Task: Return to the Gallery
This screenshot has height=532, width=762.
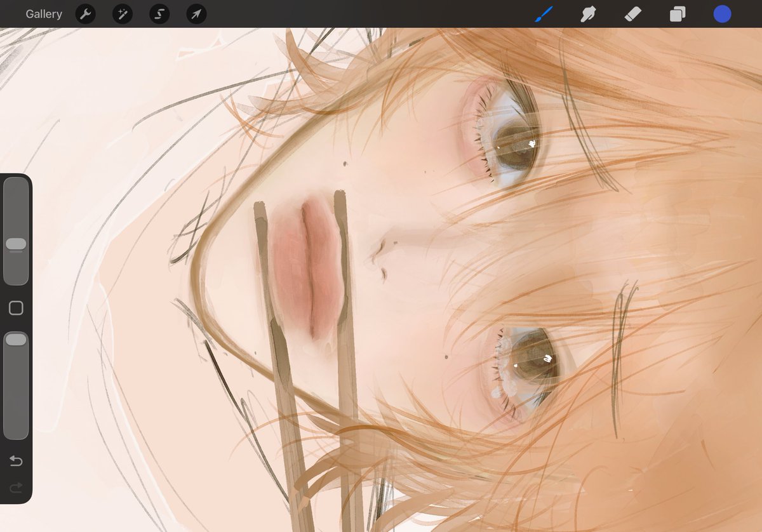Action: 43,13
